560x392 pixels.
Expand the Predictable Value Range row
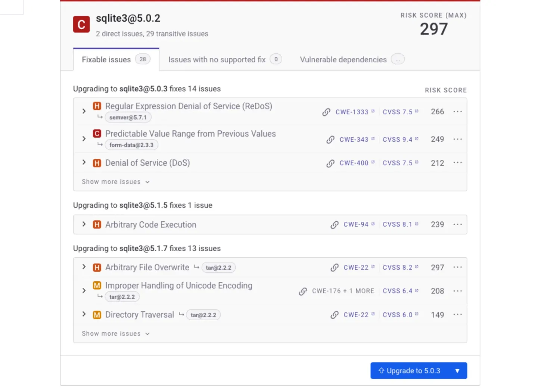[84, 139]
